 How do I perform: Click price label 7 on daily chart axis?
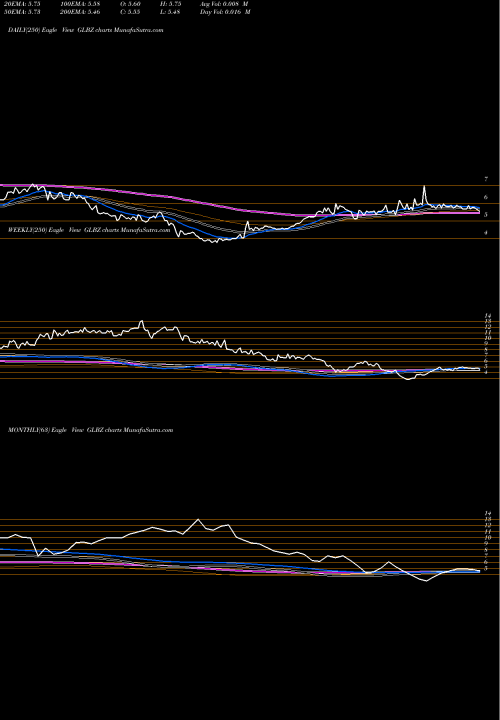click(486, 179)
